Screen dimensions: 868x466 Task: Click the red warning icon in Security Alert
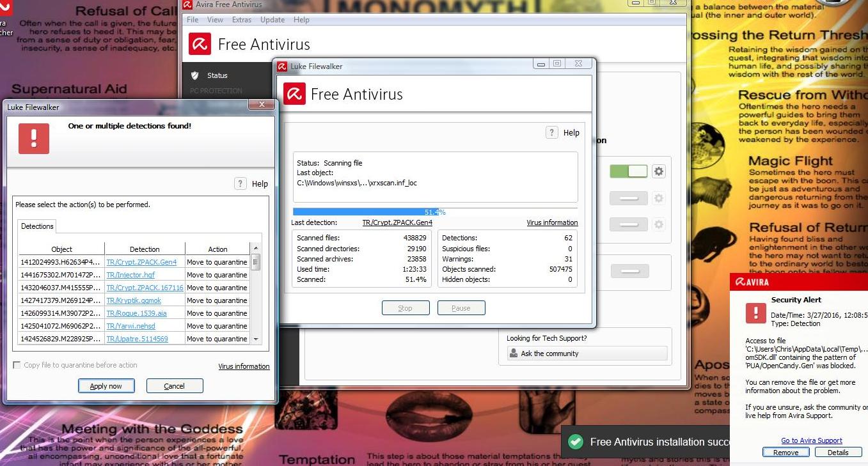[x=755, y=313]
